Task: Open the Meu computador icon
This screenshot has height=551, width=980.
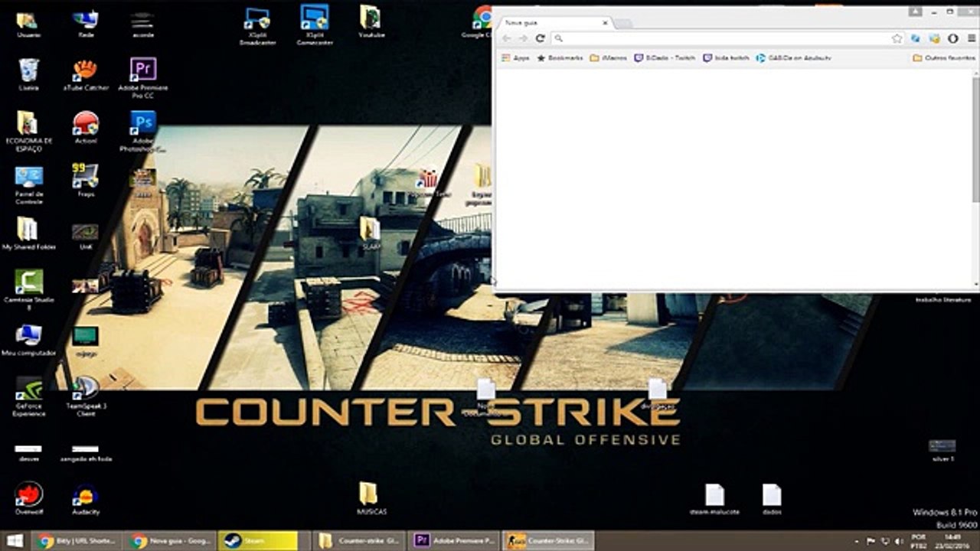Action: pos(28,341)
